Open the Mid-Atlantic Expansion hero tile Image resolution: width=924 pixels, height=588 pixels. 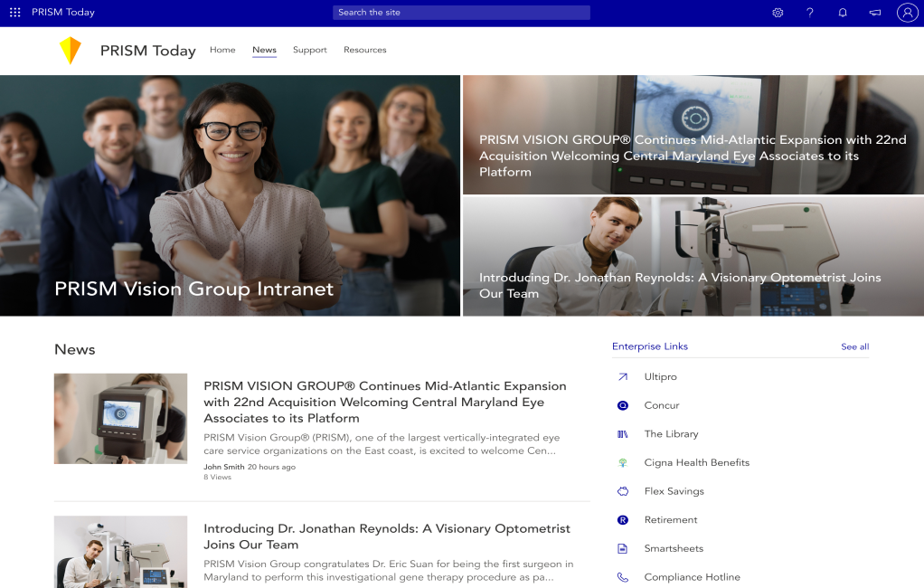693,135
